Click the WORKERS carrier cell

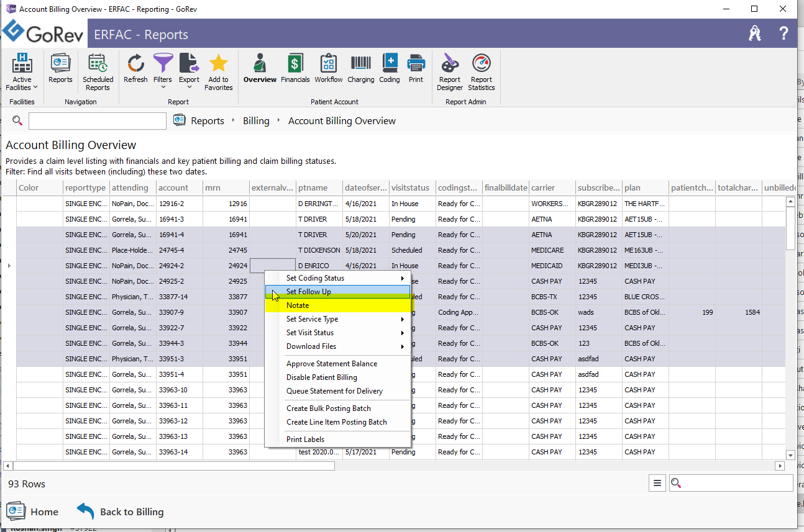[552, 204]
